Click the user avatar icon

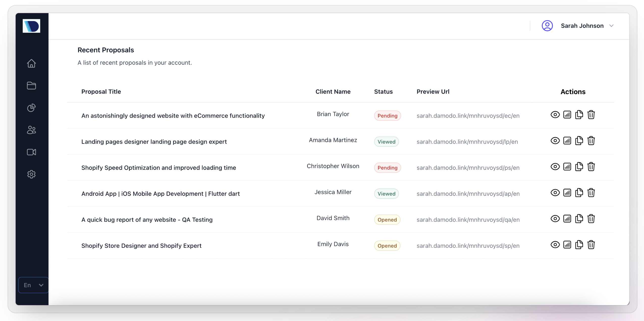[547, 26]
